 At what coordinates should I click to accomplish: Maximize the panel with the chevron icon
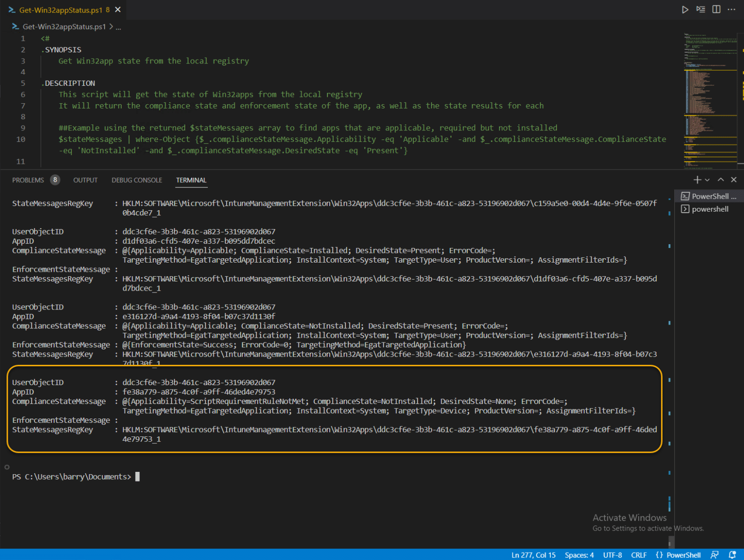721,180
